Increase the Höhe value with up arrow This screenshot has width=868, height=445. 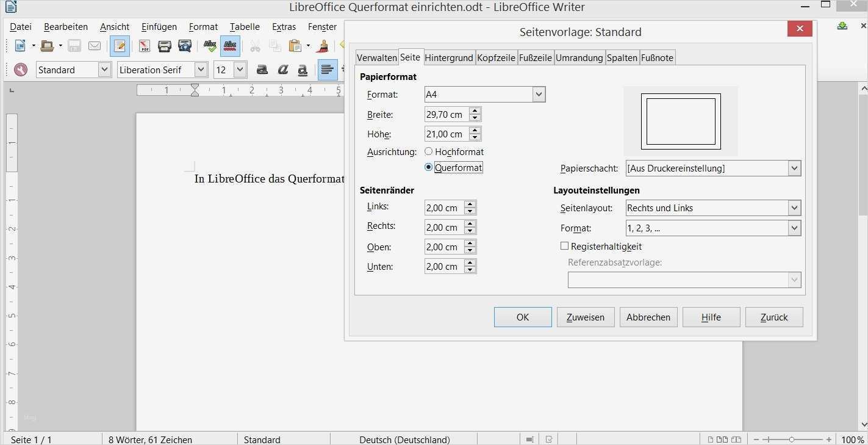pyautogui.click(x=475, y=130)
